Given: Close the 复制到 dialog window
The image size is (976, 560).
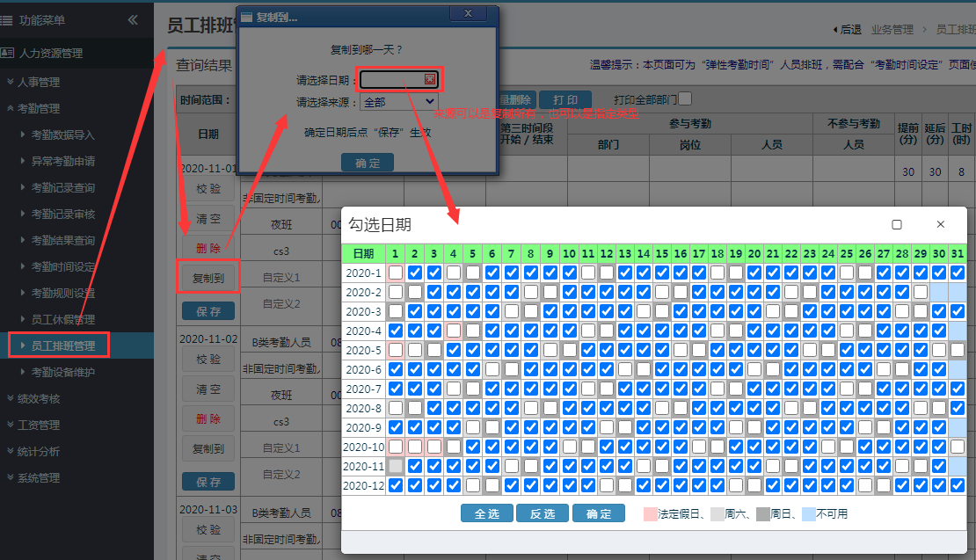Looking at the screenshot, I should click(468, 14).
